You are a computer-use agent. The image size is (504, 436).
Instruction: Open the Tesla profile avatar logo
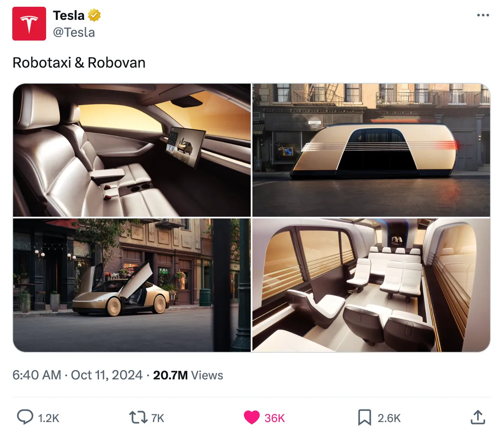pos(29,24)
